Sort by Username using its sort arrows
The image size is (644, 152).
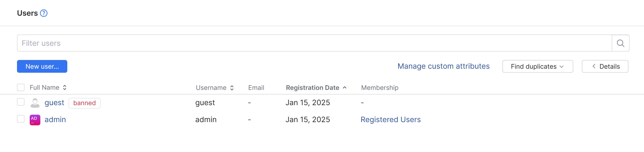tap(232, 87)
